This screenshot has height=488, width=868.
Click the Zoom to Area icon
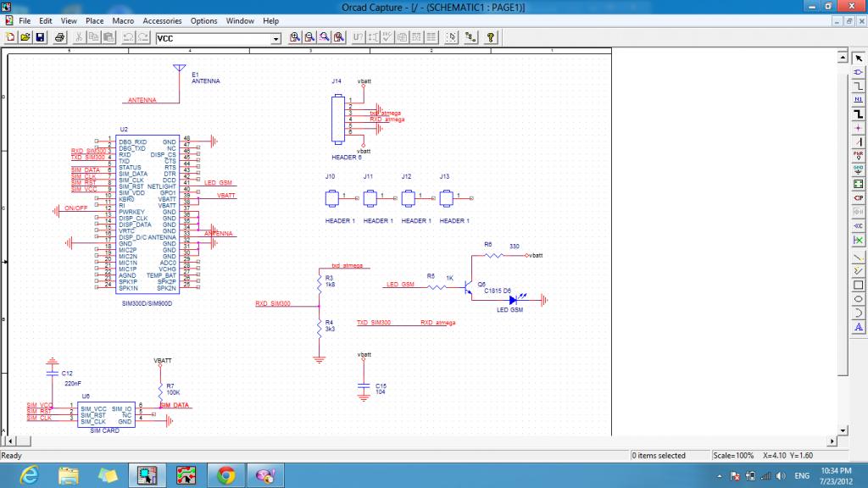325,37
